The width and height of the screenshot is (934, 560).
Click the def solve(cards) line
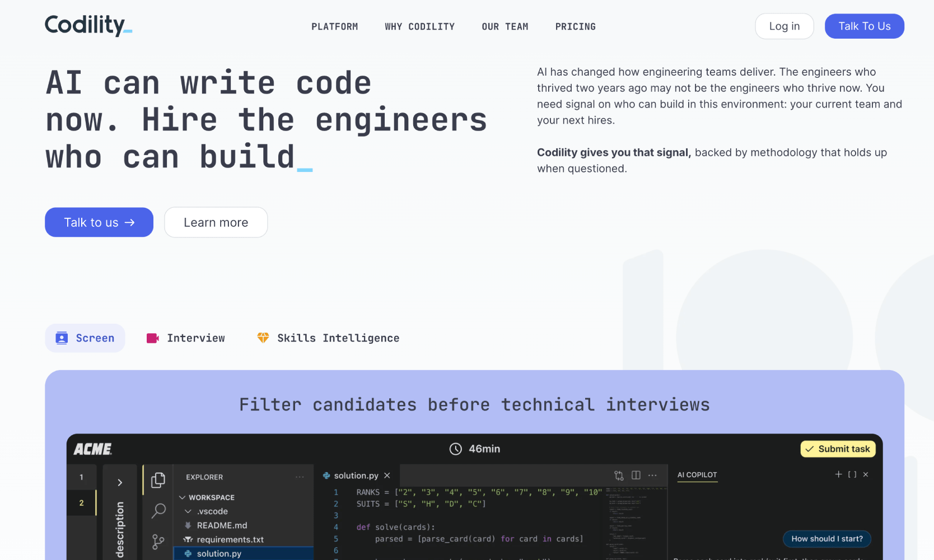click(396, 527)
